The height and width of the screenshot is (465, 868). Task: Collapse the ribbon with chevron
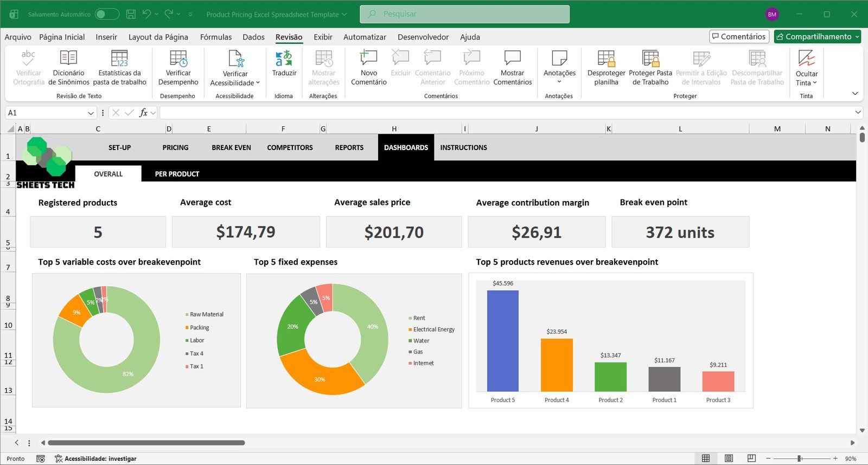[x=855, y=94]
